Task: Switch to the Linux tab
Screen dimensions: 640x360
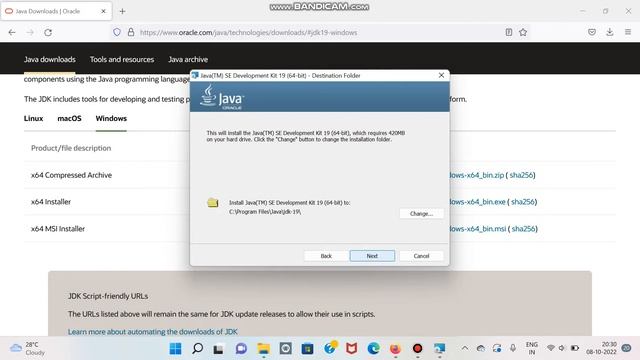Action: (x=33, y=118)
